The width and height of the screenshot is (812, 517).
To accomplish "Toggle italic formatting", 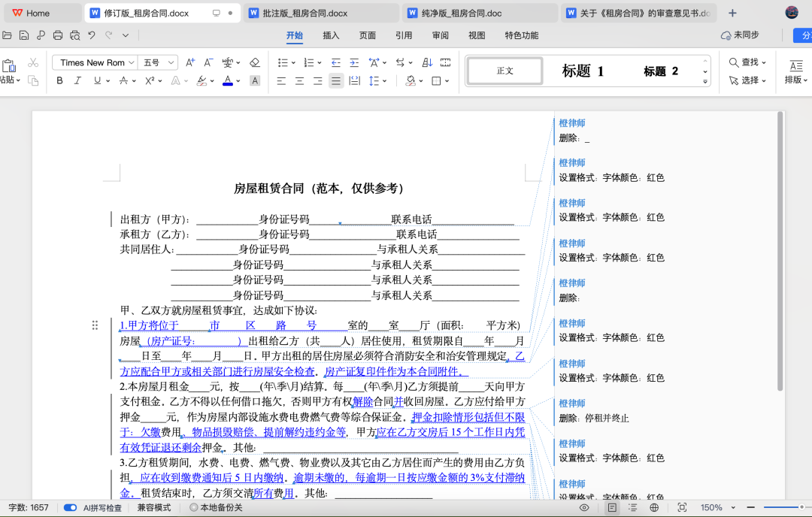I will (x=77, y=80).
